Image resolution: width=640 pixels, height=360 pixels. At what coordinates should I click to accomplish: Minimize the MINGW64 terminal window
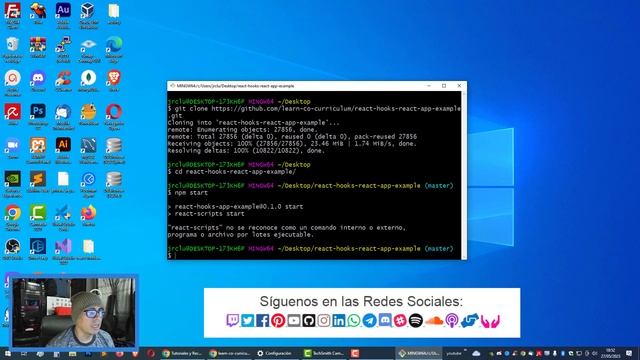pos(429,86)
